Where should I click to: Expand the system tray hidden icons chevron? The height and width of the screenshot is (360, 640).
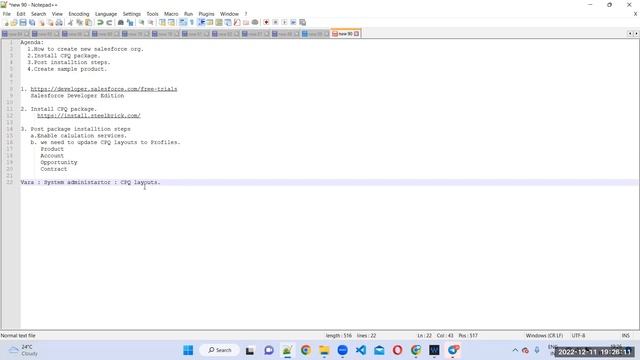[515, 350]
